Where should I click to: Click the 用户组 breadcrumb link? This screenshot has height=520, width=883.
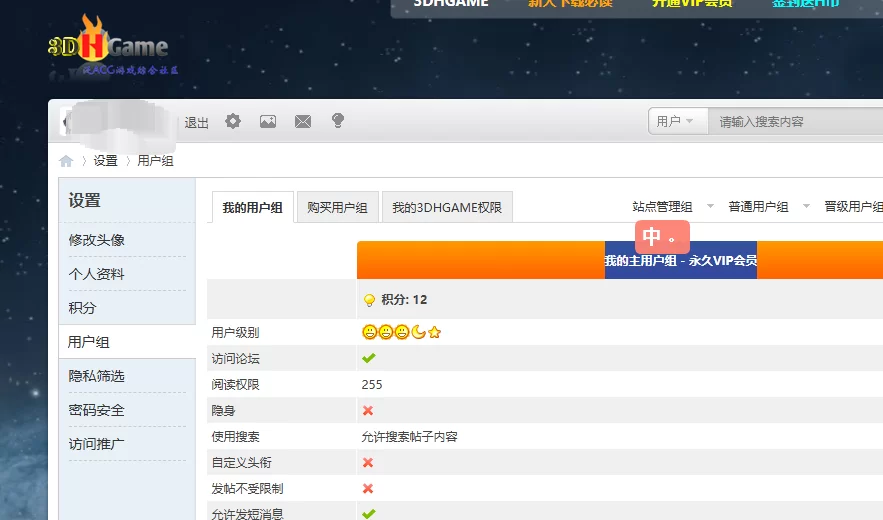[x=155, y=161]
